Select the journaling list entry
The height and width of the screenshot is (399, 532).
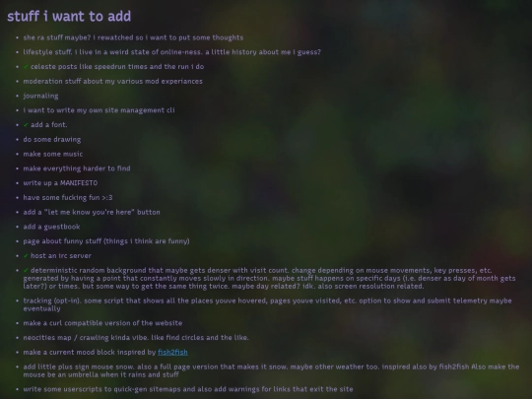(40, 96)
